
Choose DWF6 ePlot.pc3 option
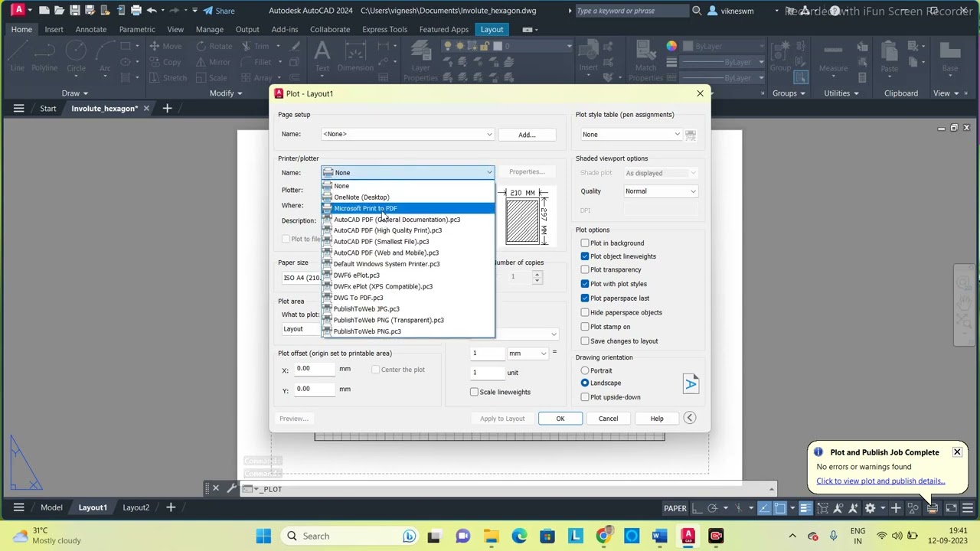coord(407,275)
